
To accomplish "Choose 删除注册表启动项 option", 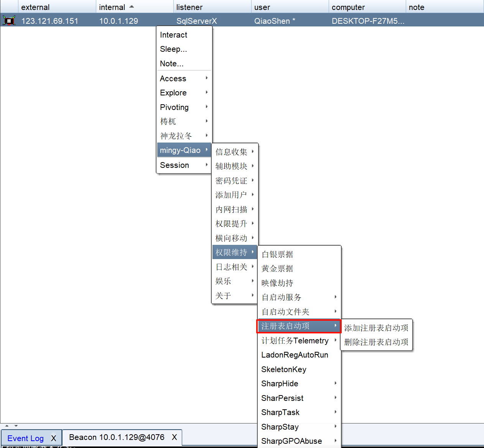I will coord(376,342).
